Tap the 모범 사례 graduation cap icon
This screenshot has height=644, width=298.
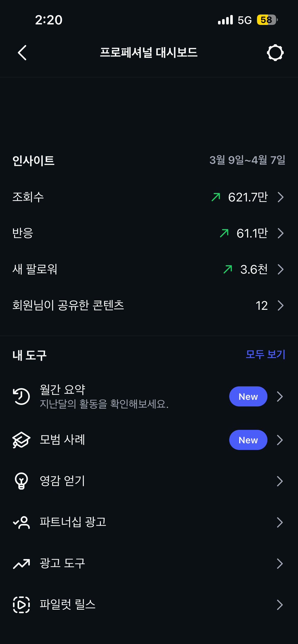coord(21,440)
